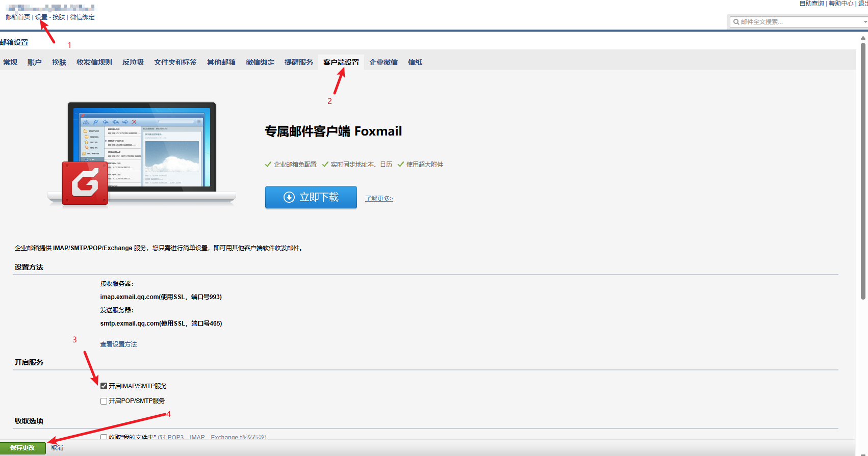Click the 立即下载 download button
868x456 pixels.
point(311,197)
